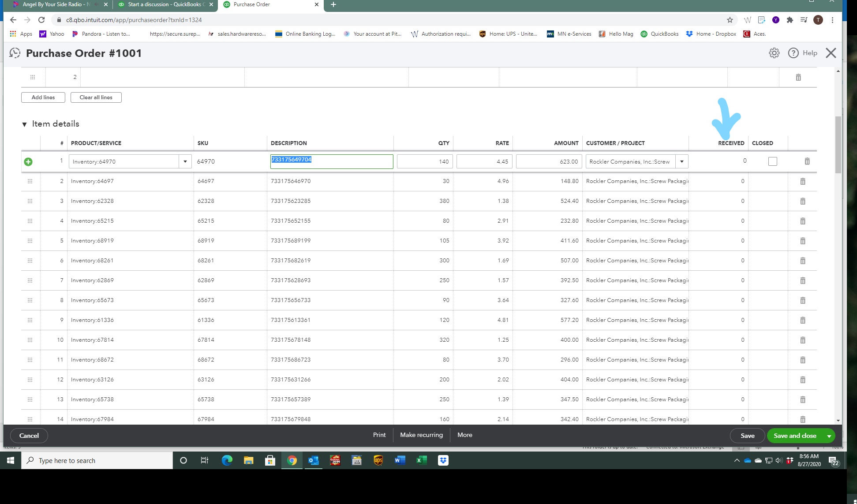857x504 pixels.
Task: Click the description field showing 733175649704
Action: point(331,161)
